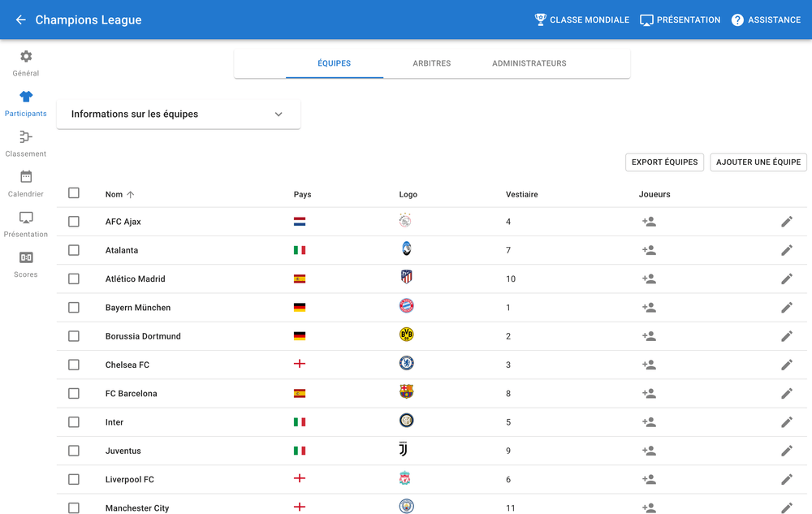Switch to the Administrateurs tab
812x514 pixels.
529,63
